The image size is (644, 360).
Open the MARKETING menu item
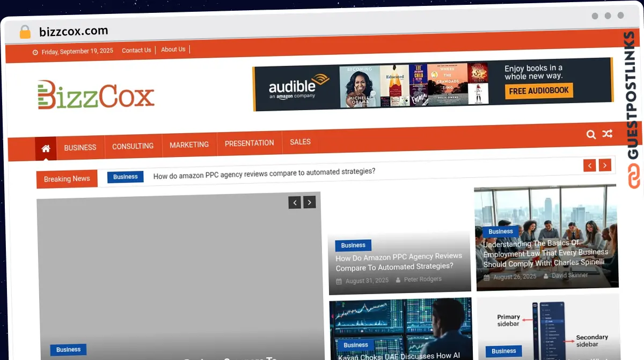click(189, 145)
